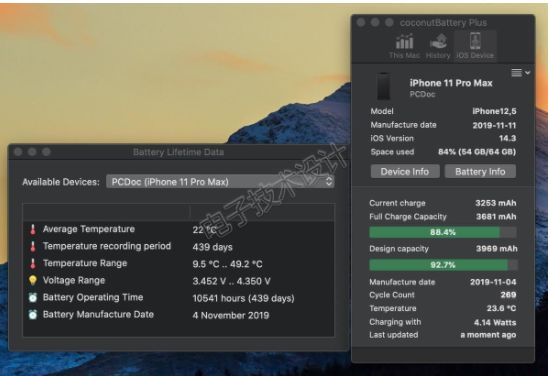Click the 3681 mAh full charge value
Viewport: 550px width, 376px height.
point(496,217)
